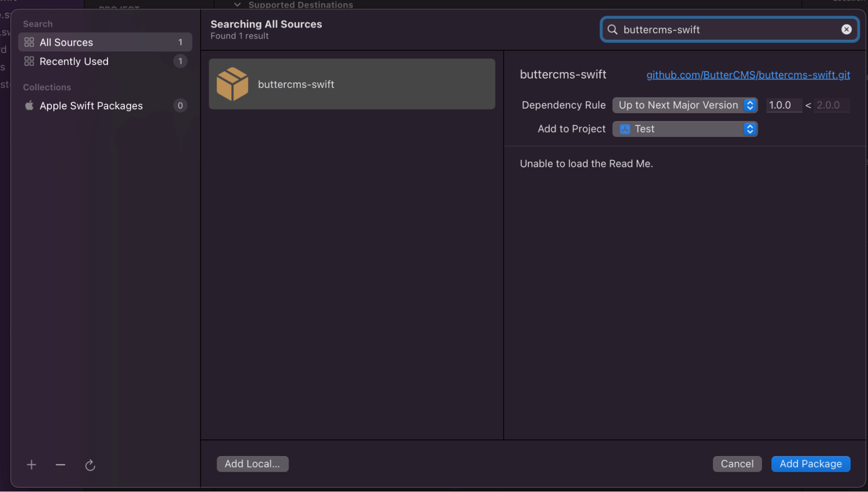Click the Apple Swift Packages collection icon

pyautogui.click(x=29, y=106)
